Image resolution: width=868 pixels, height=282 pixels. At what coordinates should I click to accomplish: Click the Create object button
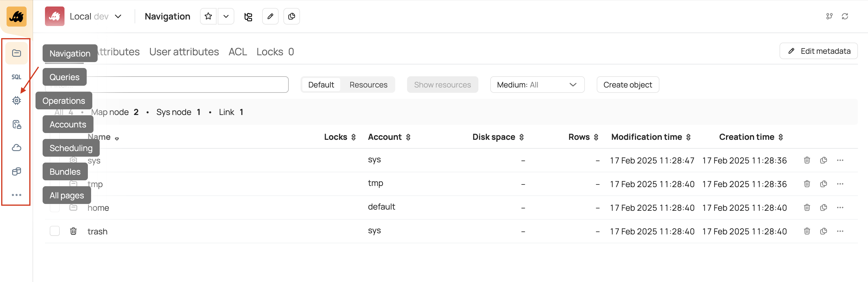(x=627, y=85)
